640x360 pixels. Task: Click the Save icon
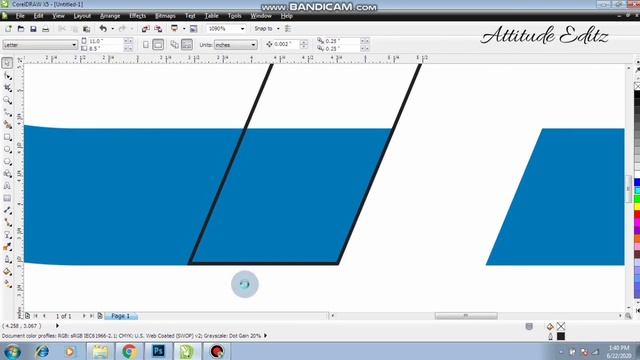click(x=33, y=29)
